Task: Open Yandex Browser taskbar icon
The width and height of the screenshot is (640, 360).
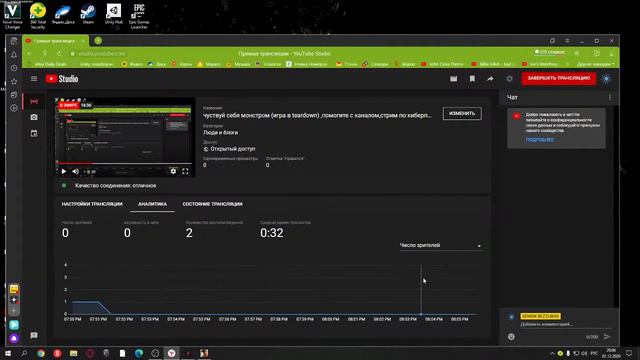Action: tap(171, 353)
